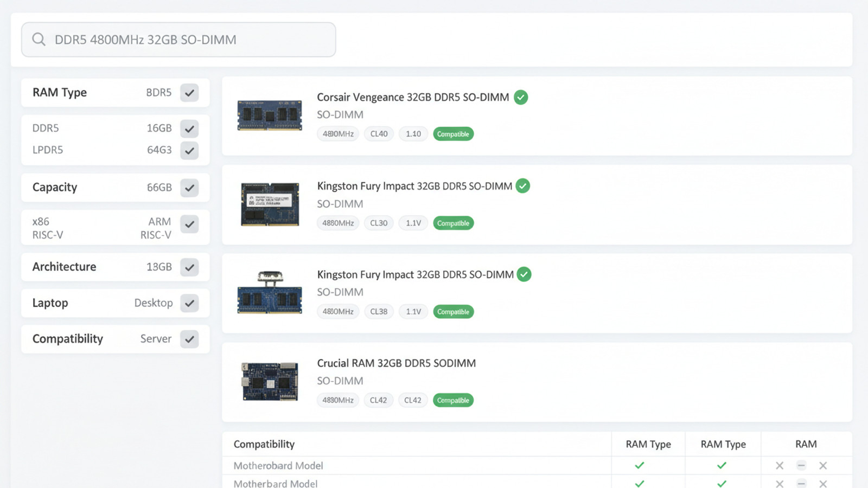The image size is (868, 488).
Task: Toggle the RAM Type BDR5 checkbox
Action: click(x=189, y=93)
